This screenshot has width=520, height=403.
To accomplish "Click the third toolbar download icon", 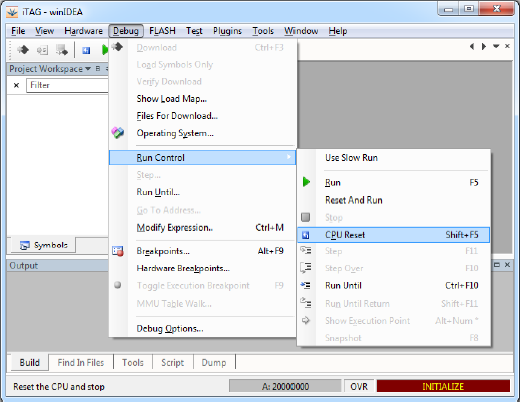I will pyautogui.click(x=62, y=50).
